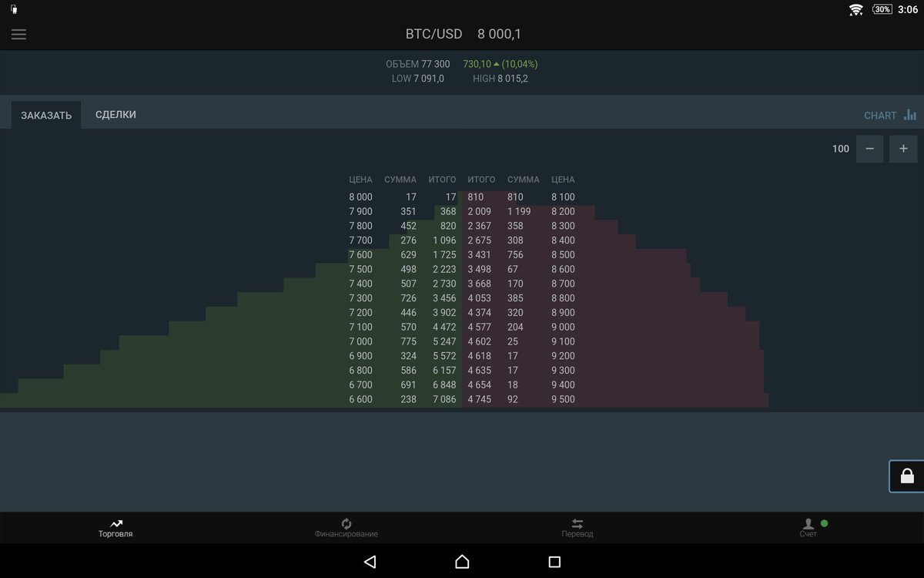Select ask price 9 000

pos(563,327)
